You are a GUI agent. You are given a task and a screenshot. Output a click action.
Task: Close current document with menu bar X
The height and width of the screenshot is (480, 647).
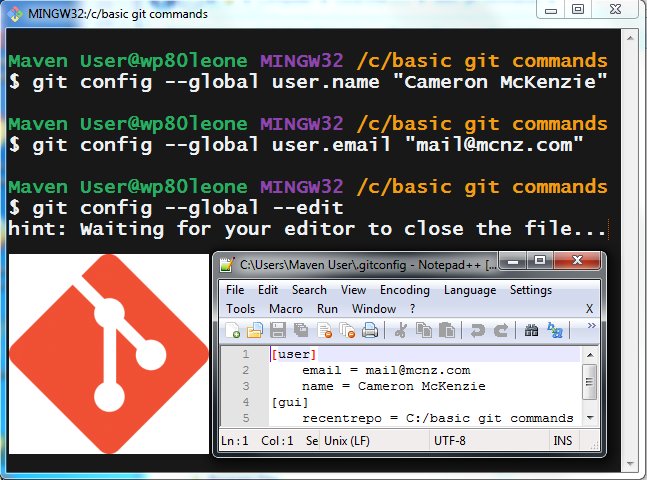click(x=589, y=309)
